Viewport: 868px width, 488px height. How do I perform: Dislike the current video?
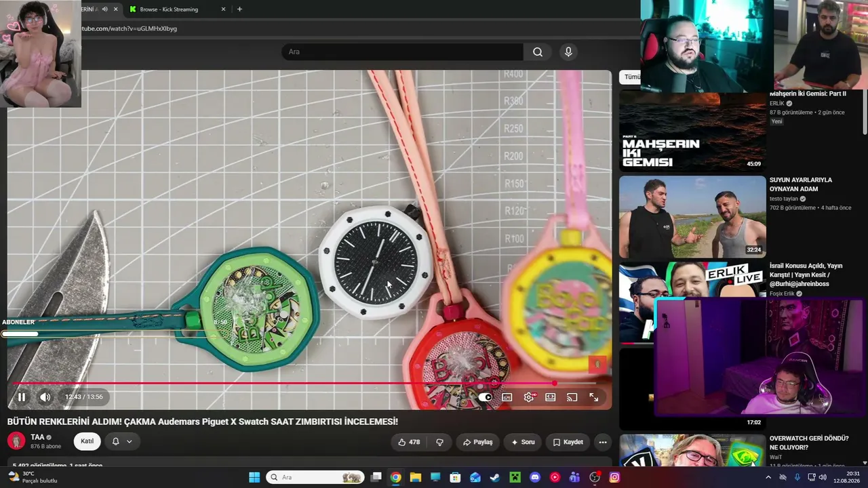(x=439, y=442)
